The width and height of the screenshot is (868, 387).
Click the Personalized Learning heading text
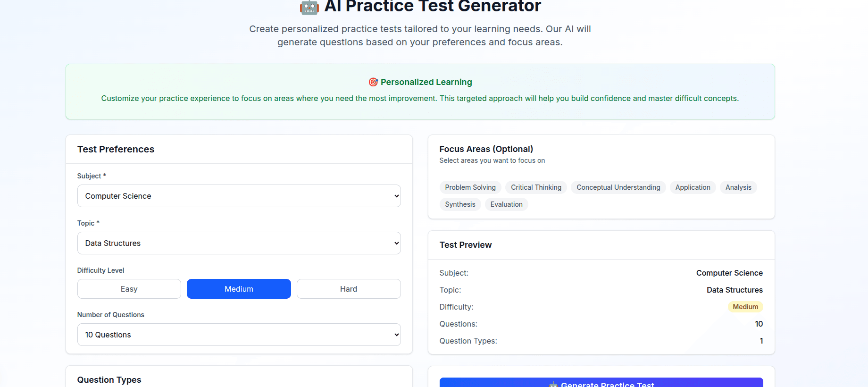tap(426, 82)
